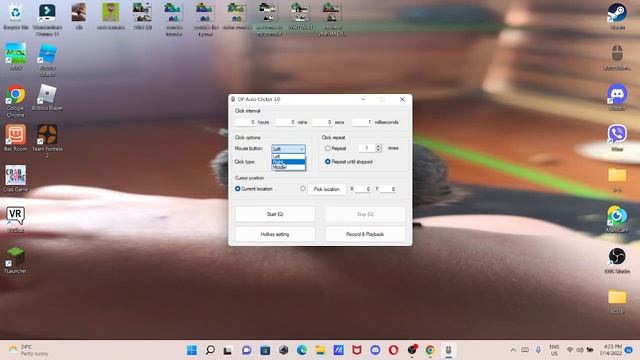This screenshot has height=360, width=640.
Task: Click the repeat times stepper arrows
Action: [378, 148]
